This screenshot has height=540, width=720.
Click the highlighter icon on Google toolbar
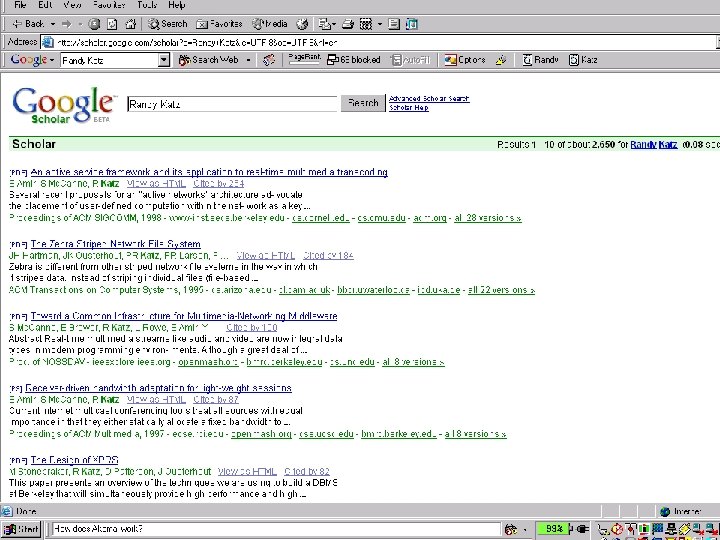(x=501, y=60)
